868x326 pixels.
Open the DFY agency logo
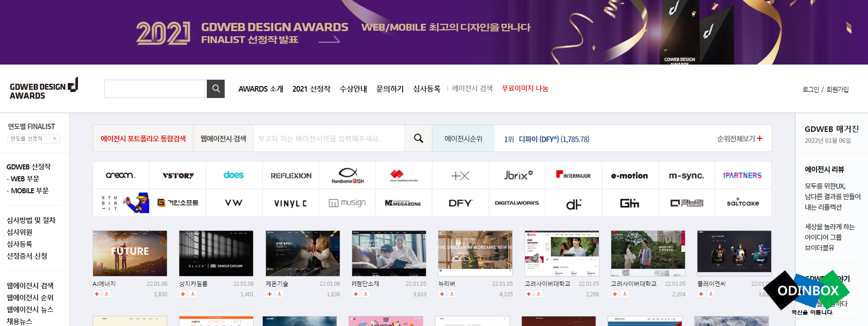coord(460,203)
